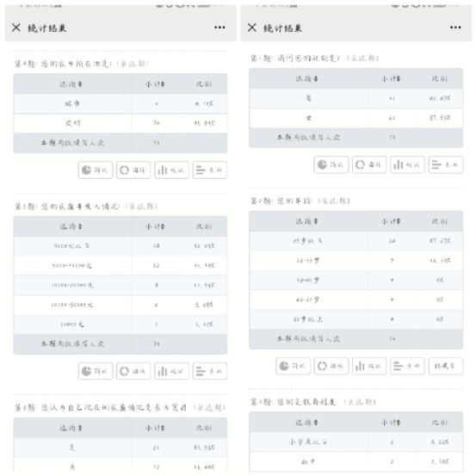Open pie chart for hometown question 4

click(96, 170)
